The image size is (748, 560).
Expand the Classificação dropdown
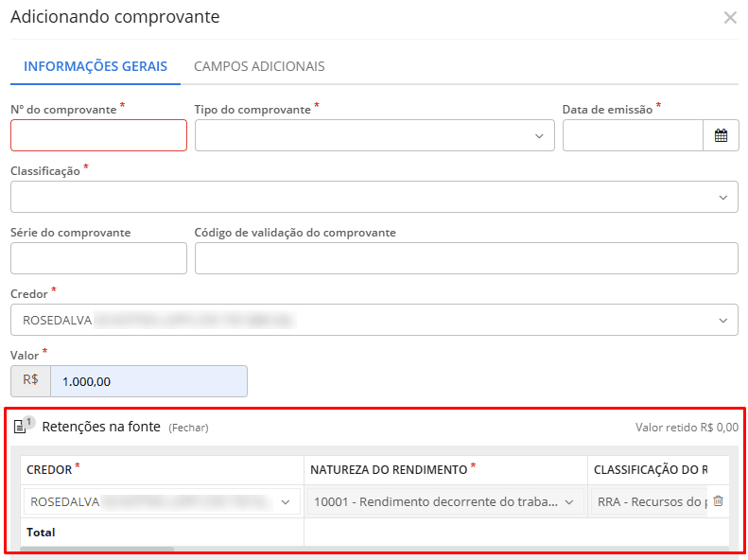coord(374,197)
